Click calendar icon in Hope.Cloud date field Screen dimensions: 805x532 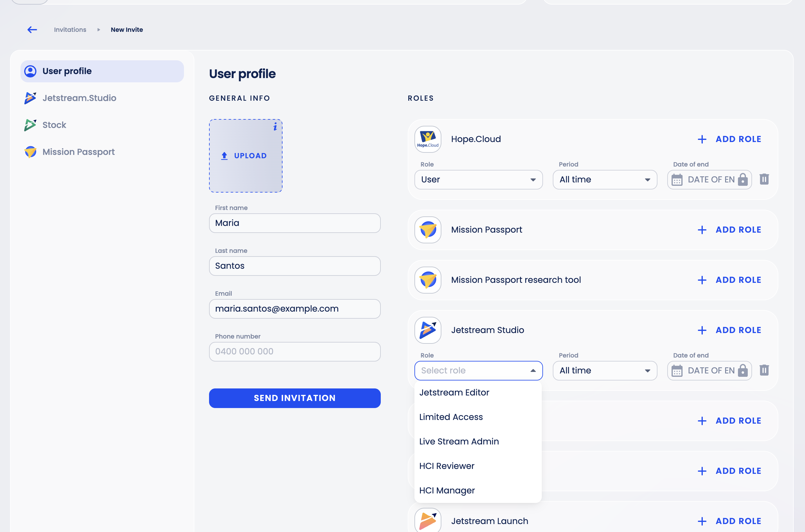(677, 179)
